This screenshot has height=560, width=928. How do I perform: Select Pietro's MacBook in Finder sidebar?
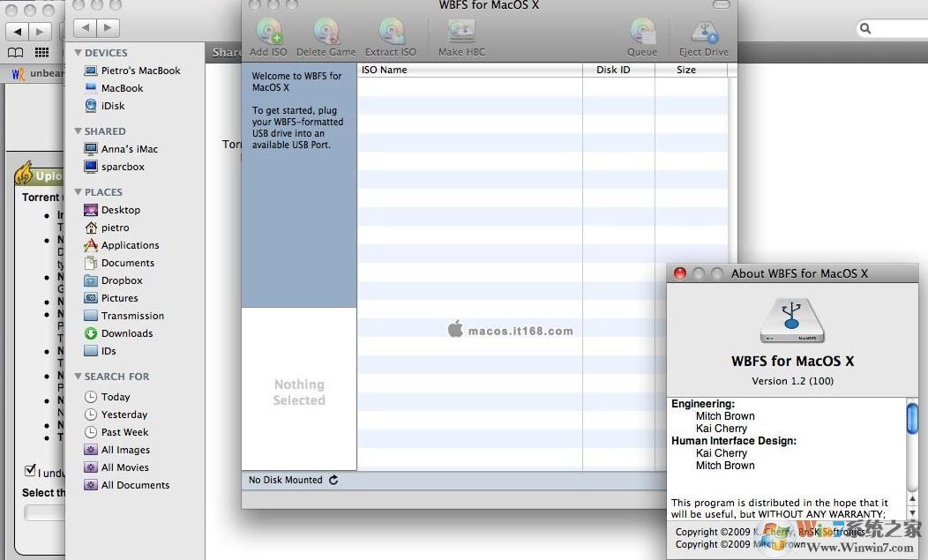pyautogui.click(x=132, y=71)
